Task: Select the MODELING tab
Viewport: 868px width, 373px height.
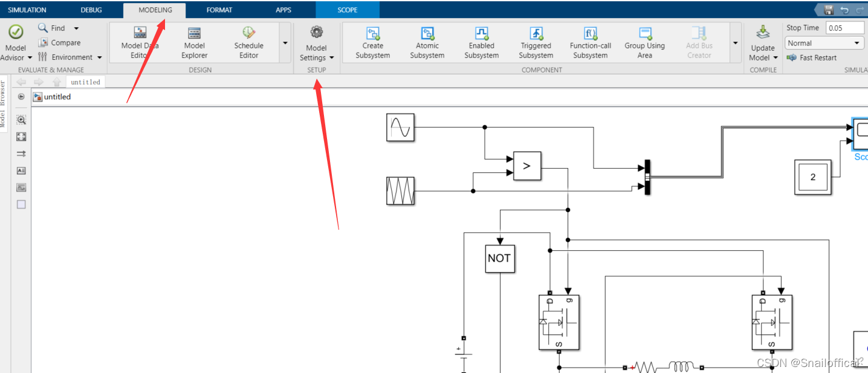Action: (155, 10)
